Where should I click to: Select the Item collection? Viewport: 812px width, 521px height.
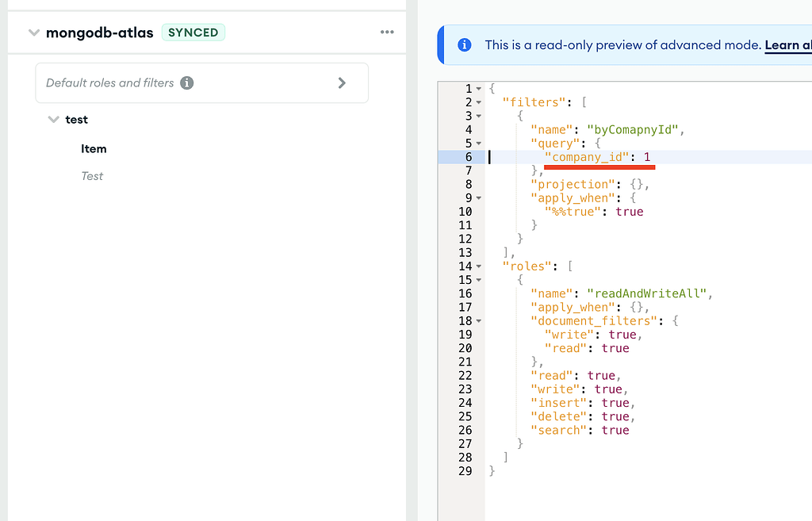(x=94, y=149)
